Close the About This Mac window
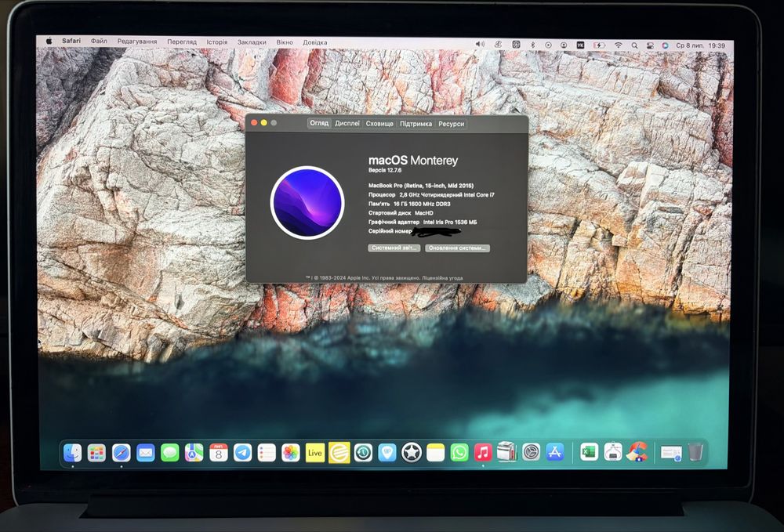The image size is (784, 532). tap(254, 122)
